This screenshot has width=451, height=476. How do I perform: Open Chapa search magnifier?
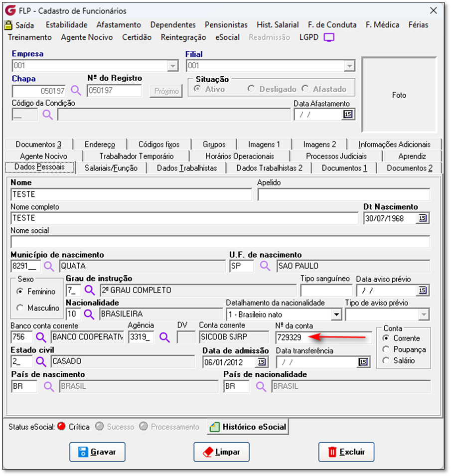pyautogui.click(x=76, y=90)
